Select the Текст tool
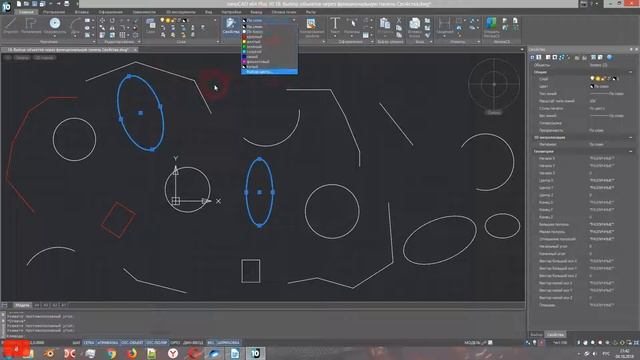This screenshot has height=360, width=640. point(335,24)
